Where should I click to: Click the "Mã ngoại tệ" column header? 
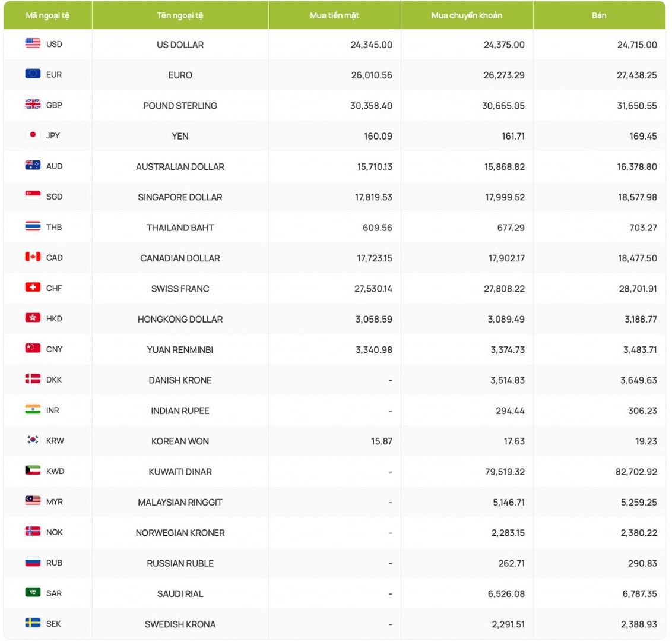pyautogui.click(x=47, y=15)
